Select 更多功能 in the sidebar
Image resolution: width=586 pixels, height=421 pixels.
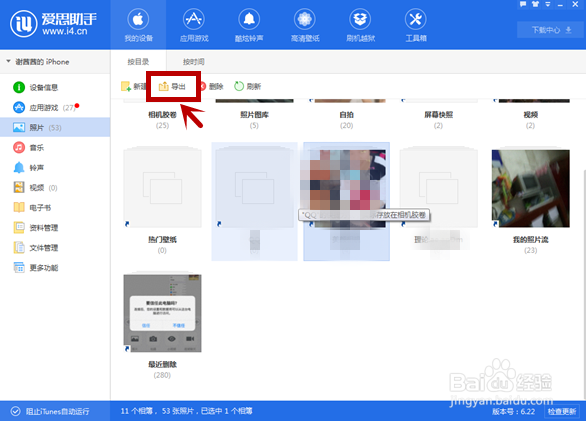(55, 268)
